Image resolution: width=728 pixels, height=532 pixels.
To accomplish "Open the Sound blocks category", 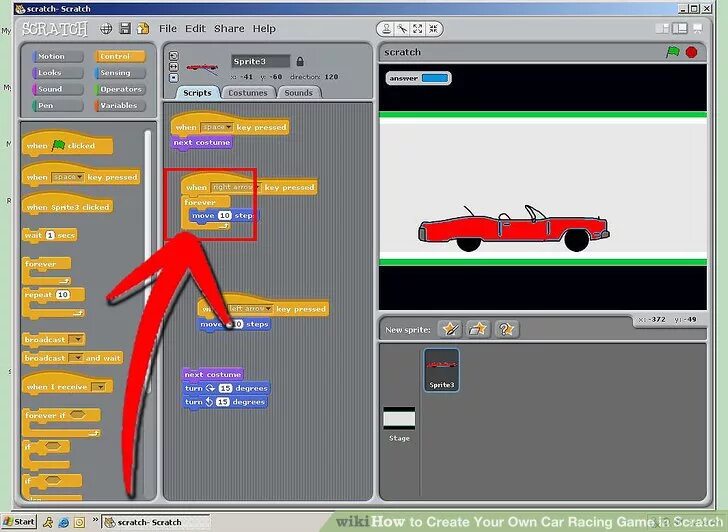I will coord(58,89).
